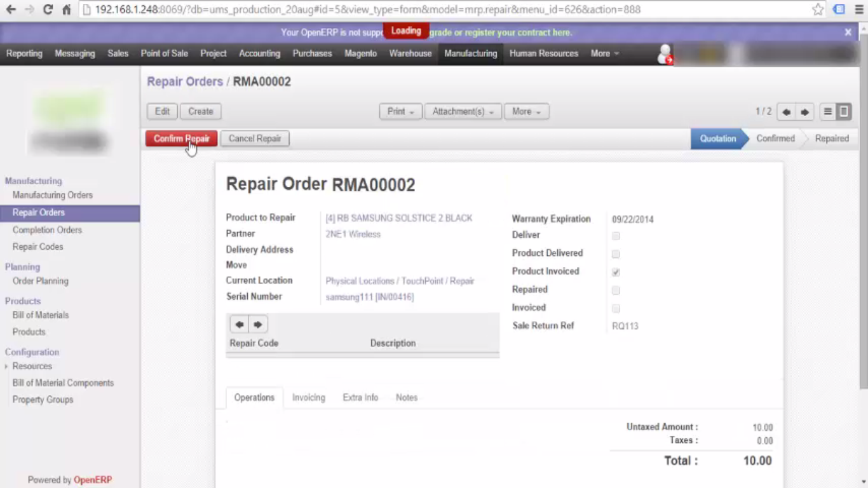Click the Cancel Repair button
868x488 pixels.
[255, 139]
